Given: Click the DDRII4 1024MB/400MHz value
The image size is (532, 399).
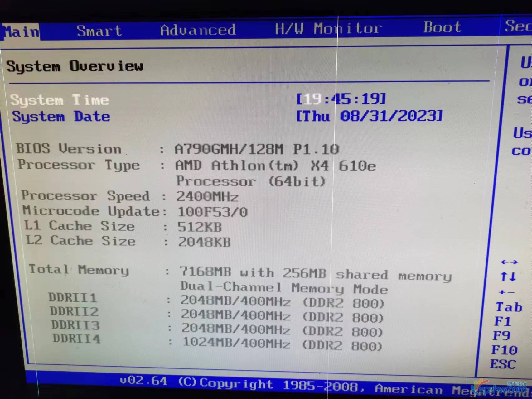Looking at the screenshot, I should tap(282, 344).
